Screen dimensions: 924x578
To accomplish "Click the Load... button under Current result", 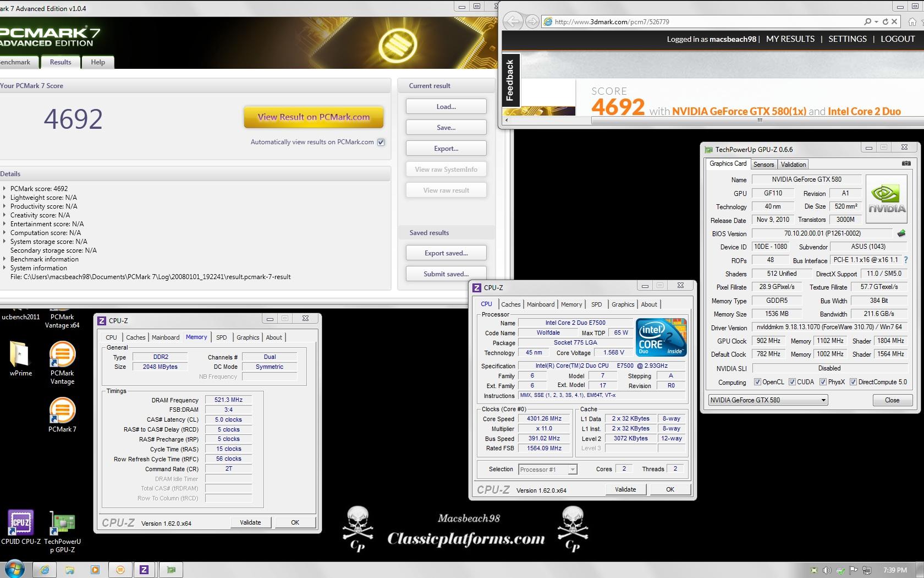I will 446,106.
